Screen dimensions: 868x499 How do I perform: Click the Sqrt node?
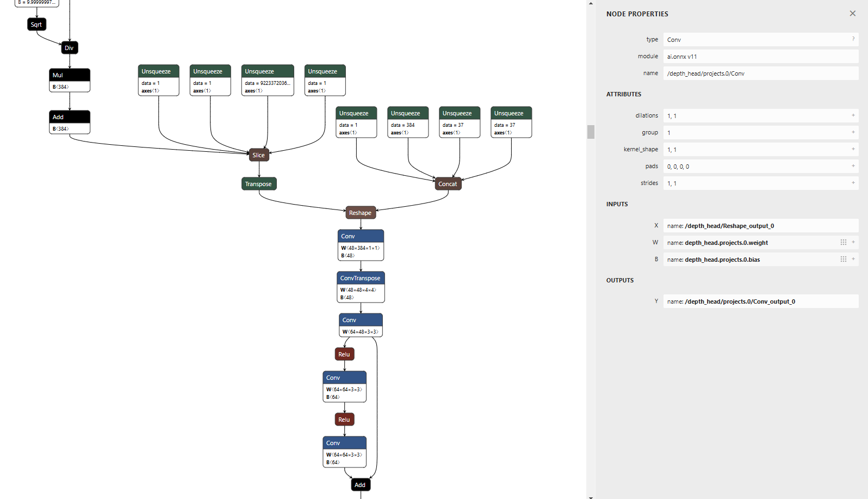point(36,24)
